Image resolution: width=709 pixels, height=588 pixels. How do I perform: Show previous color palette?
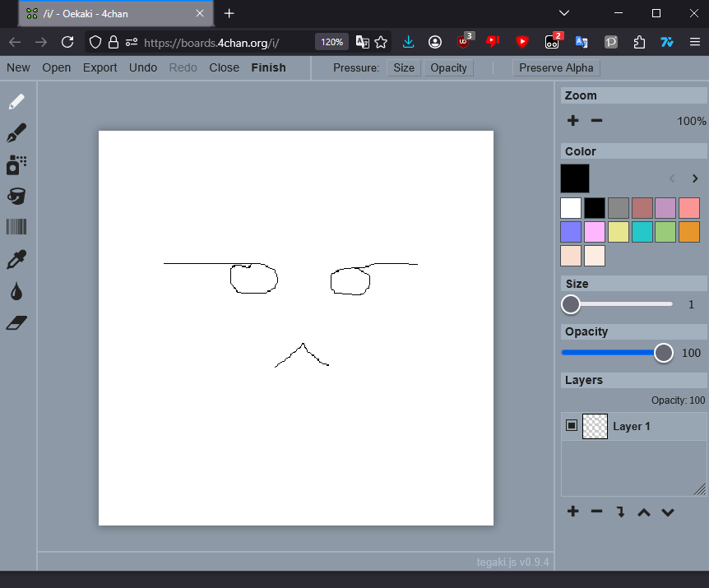(672, 178)
